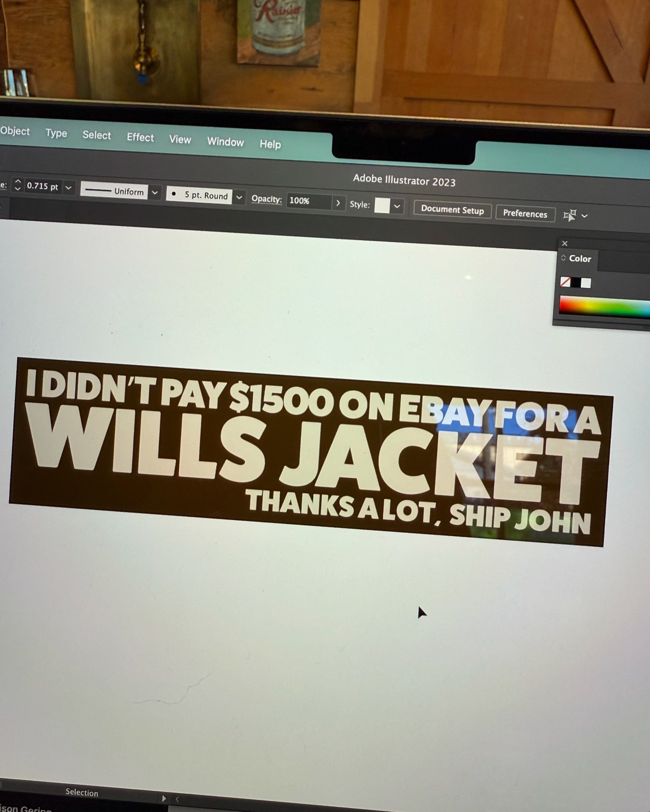Viewport: 650px width, 812px height.
Task: Expand the brush definition dropdown arrow
Action: pos(239,197)
